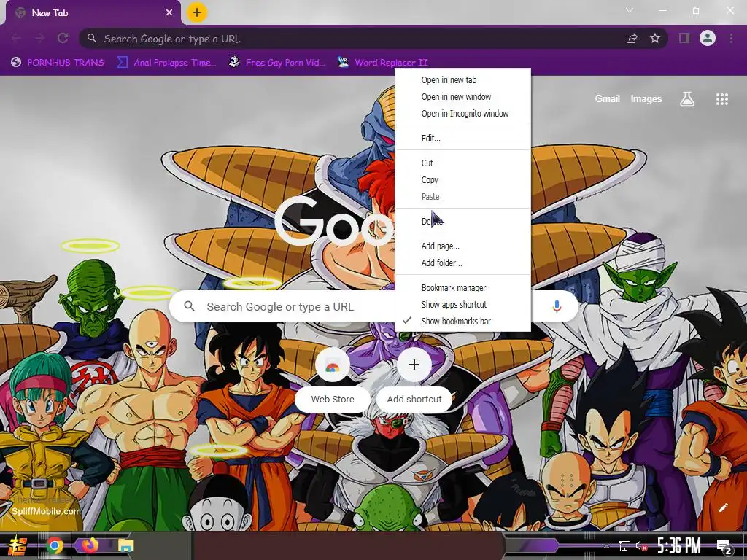The width and height of the screenshot is (747, 560).
Task: Reload the page with the refresh icon
Action: click(63, 38)
